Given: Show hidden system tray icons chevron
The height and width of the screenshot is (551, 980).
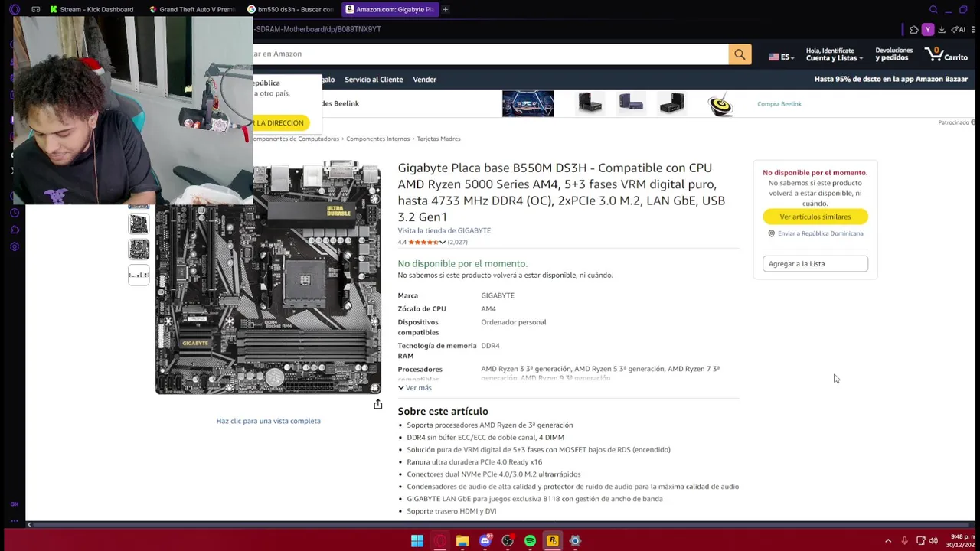Looking at the screenshot, I should pos(888,541).
